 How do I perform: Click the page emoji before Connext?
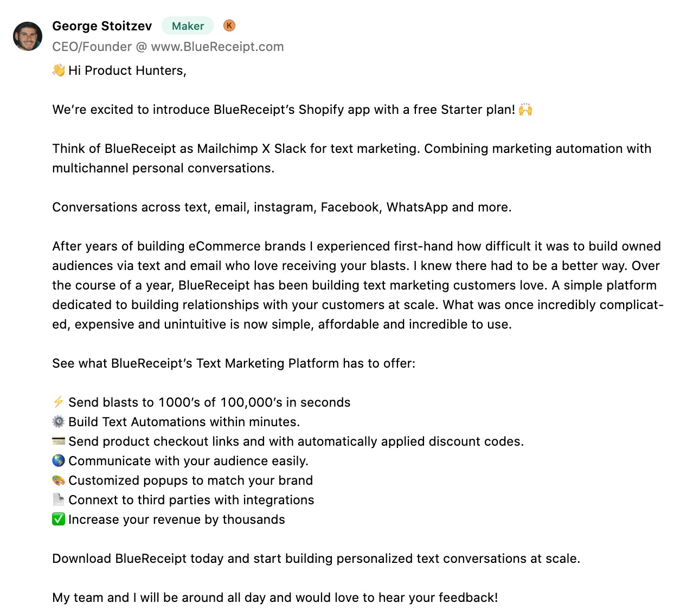[59, 499]
